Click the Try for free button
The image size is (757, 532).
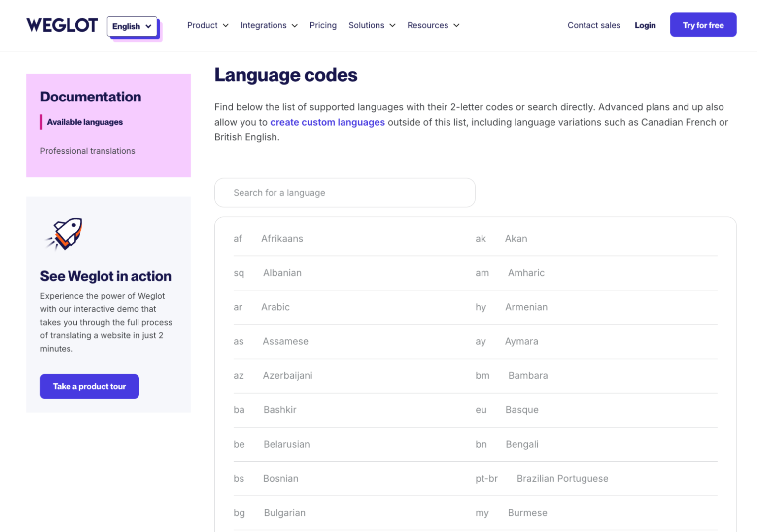[x=703, y=25]
